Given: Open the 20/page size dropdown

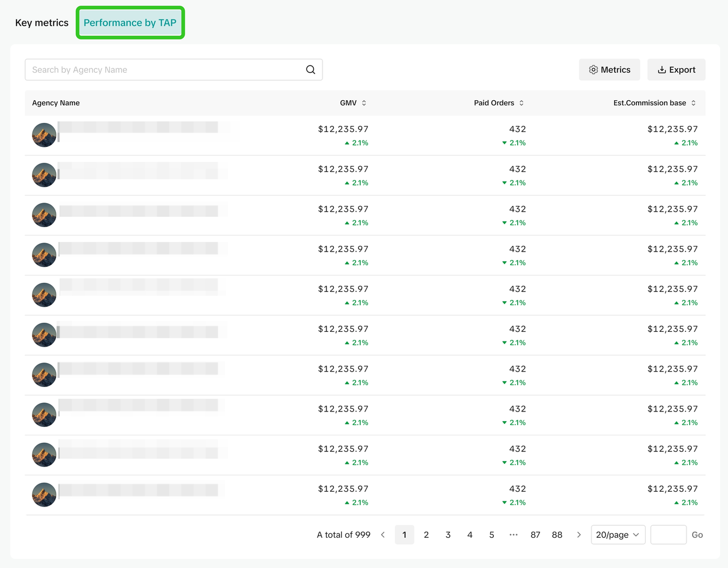Looking at the screenshot, I should point(618,535).
